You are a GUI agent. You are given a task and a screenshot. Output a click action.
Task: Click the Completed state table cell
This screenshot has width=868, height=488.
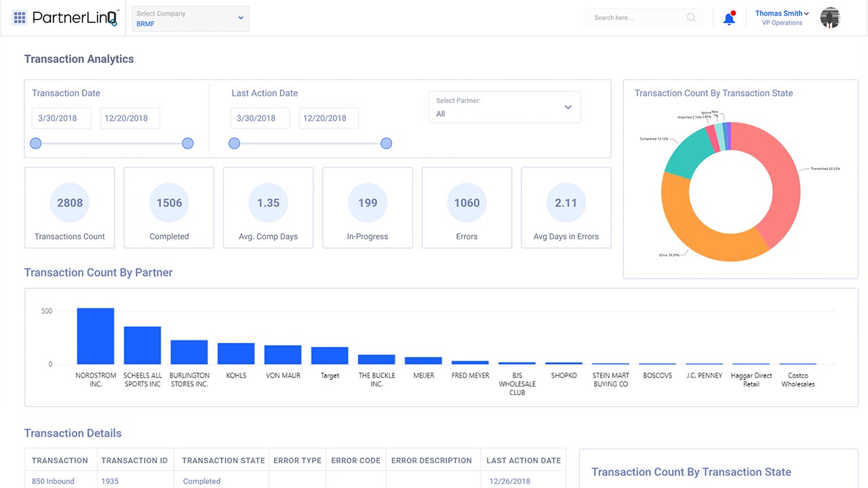201,481
